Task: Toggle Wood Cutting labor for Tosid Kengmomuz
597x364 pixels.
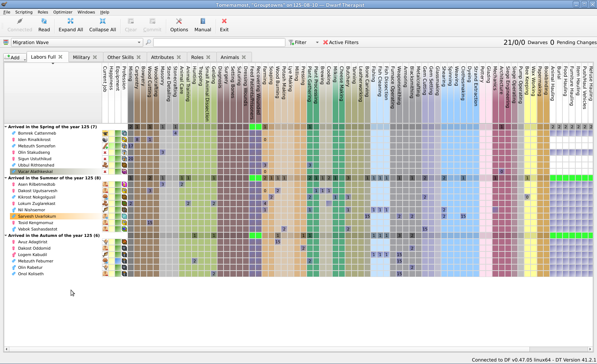Action: point(150,223)
